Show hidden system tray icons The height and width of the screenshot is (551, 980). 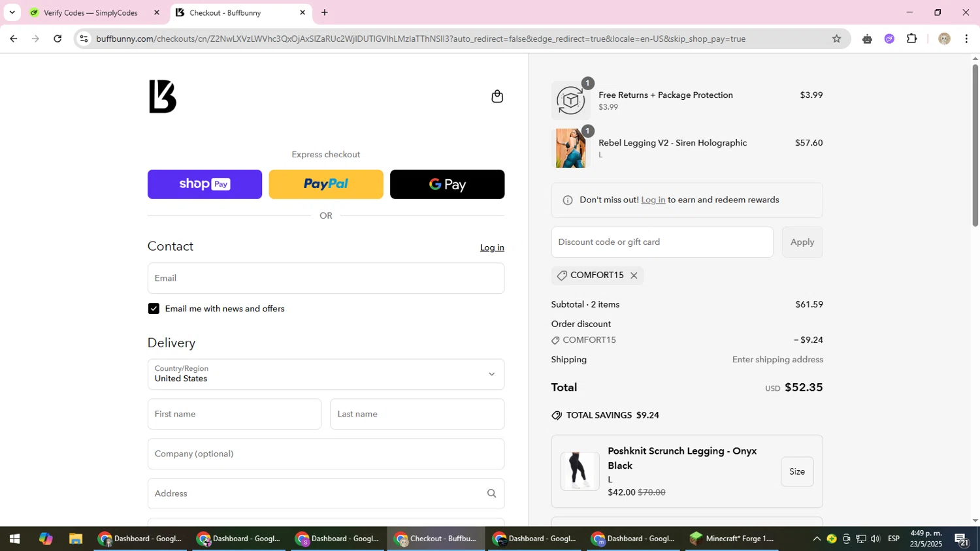[x=817, y=539]
